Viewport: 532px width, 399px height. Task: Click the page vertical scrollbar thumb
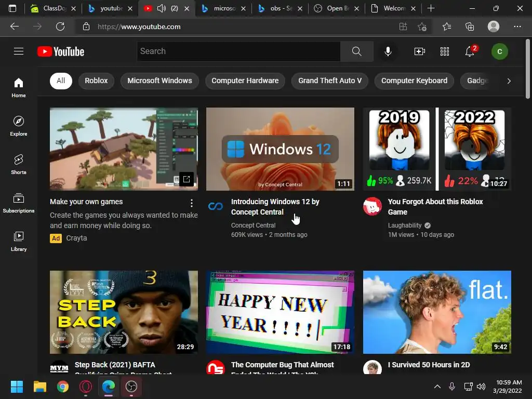tap(528, 69)
